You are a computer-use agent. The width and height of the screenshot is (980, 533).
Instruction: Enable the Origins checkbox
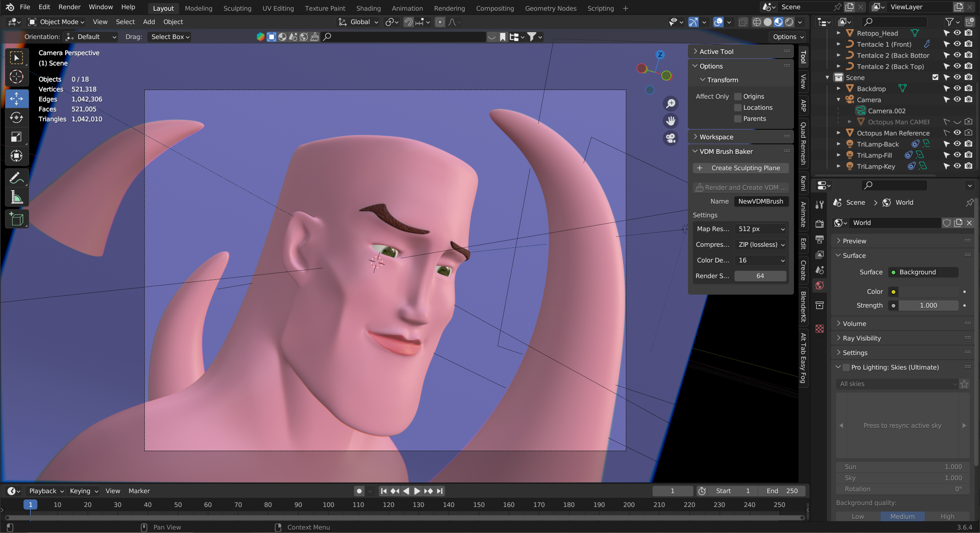point(738,96)
